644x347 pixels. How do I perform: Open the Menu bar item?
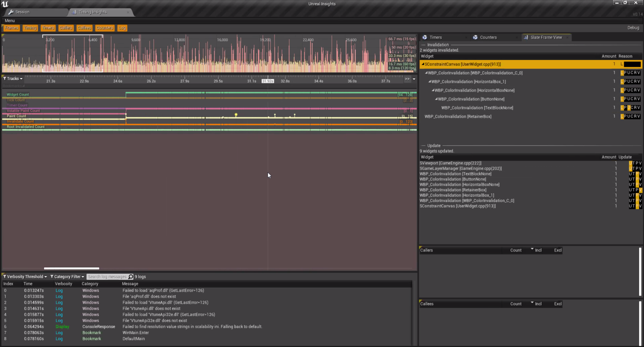9,21
